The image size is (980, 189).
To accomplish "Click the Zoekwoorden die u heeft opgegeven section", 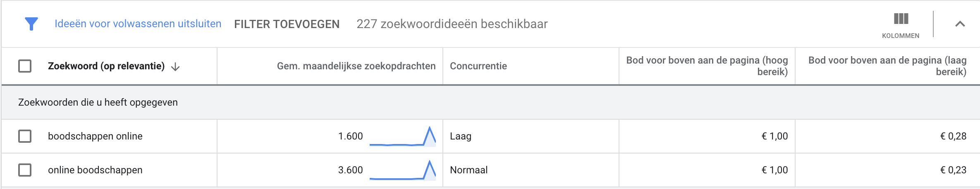I will [490, 102].
